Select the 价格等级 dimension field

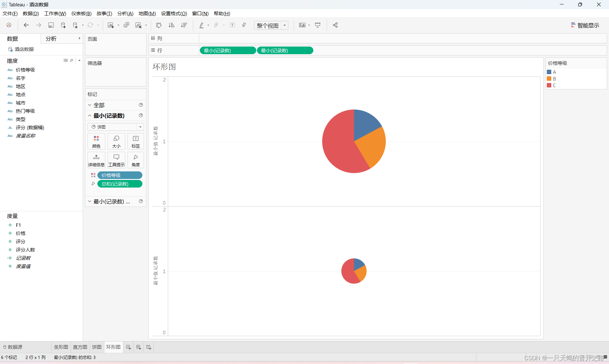click(25, 70)
